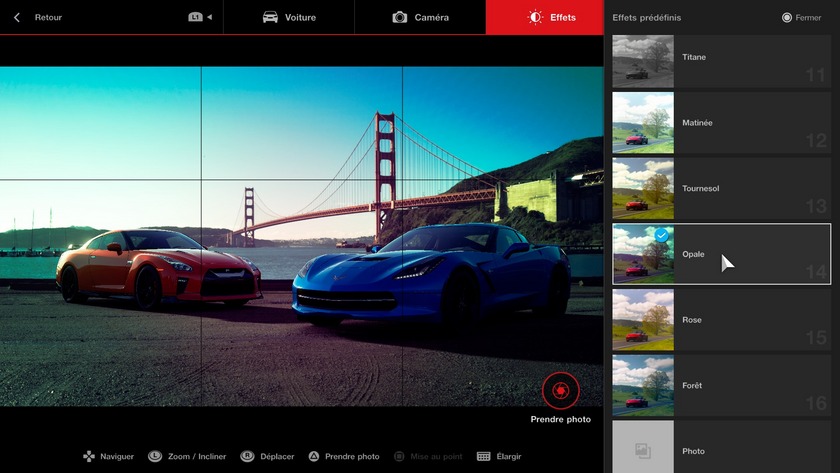Click the Mise au point button icon
840x473 pixels.
pyautogui.click(x=399, y=456)
